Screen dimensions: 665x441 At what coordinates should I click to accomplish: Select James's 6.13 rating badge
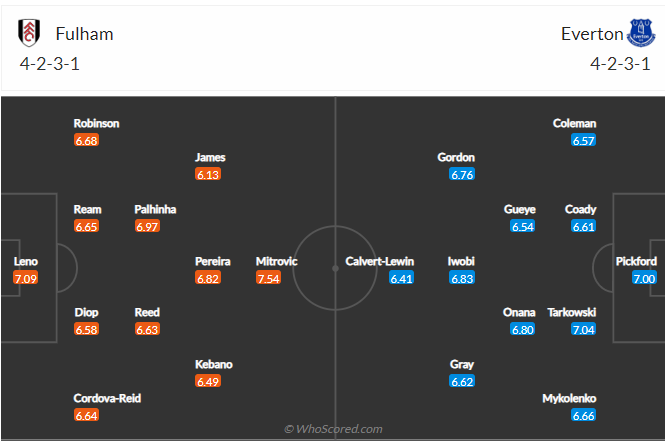(x=208, y=174)
